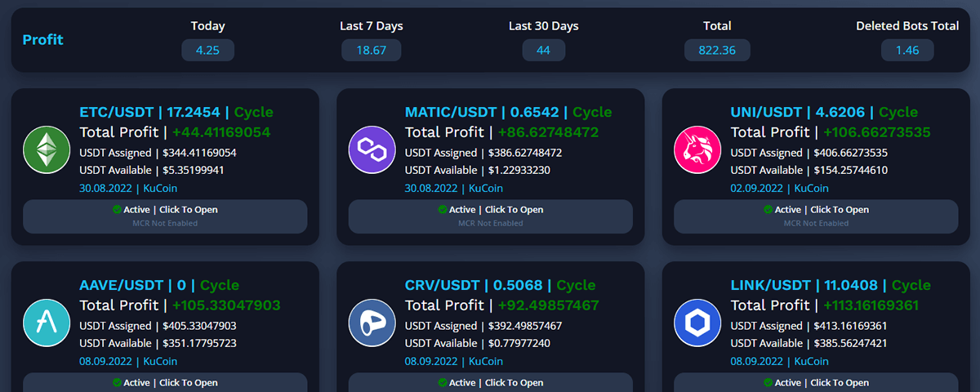Click MCR Not Enabled text on ETC card
Viewport: 980px width, 392px height.
coord(165,223)
